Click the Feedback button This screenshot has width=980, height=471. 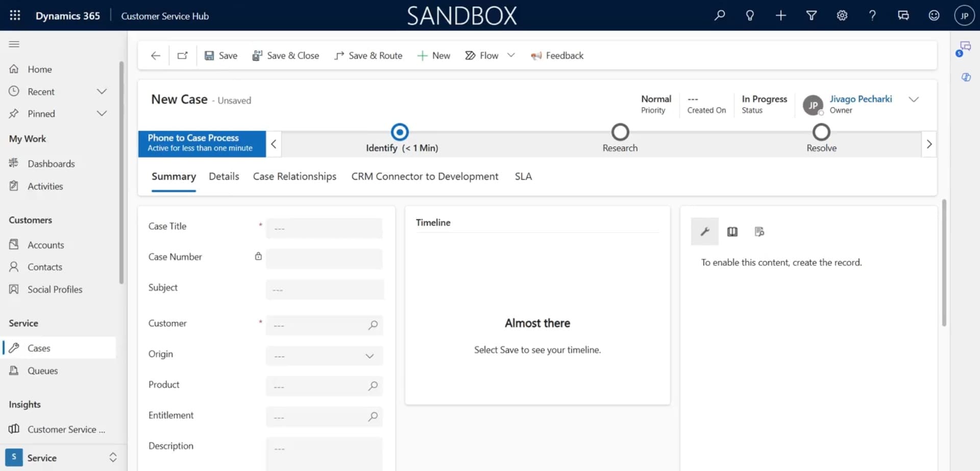(x=557, y=56)
